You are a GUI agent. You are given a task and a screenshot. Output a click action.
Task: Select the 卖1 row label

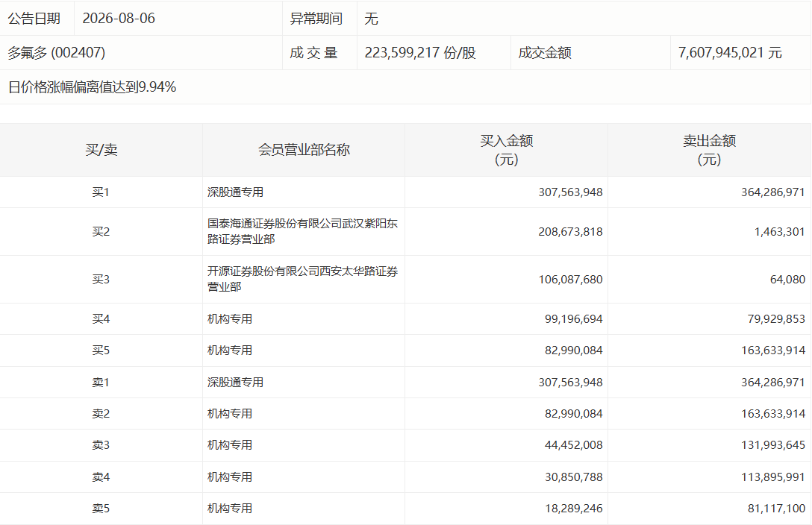click(101, 383)
